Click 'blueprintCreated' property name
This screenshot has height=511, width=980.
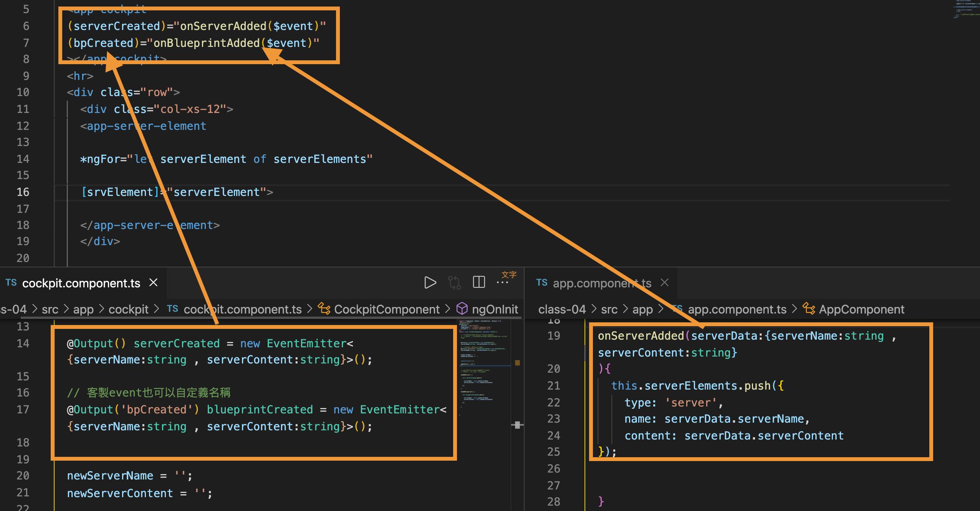click(260, 410)
